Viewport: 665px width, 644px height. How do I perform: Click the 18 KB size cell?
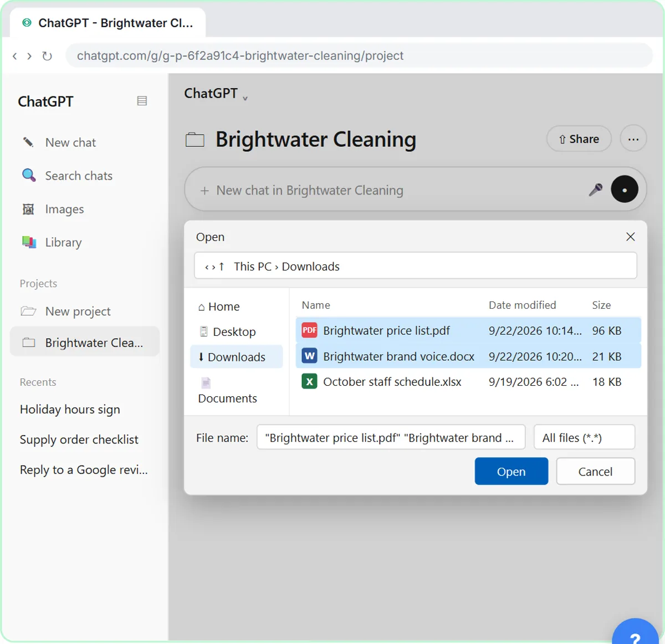607,382
